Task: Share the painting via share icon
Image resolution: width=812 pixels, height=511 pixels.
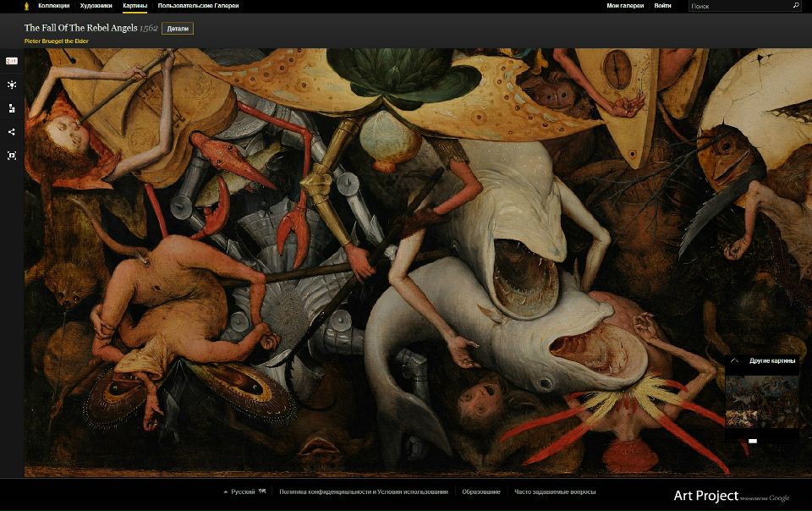Action: 12,132
